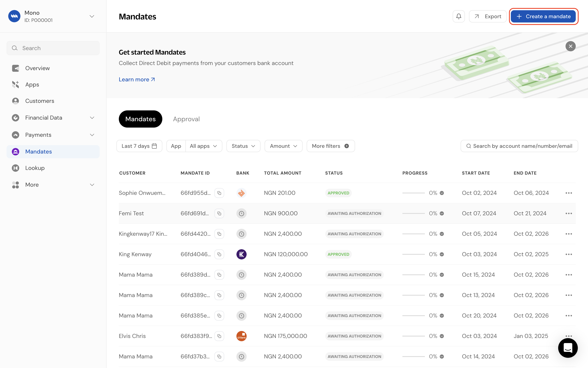Click progress check icon in Femi Test row
588x368 pixels.
click(x=442, y=213)
